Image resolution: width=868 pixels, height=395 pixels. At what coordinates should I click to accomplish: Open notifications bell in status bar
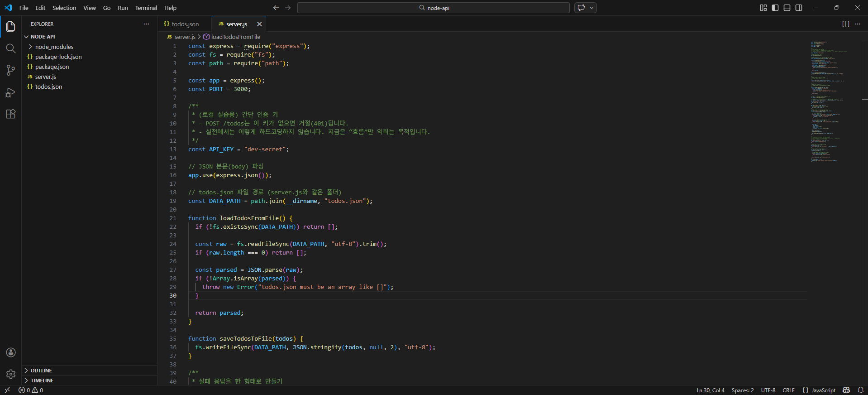pyautogui.click(x=861, y=390)
